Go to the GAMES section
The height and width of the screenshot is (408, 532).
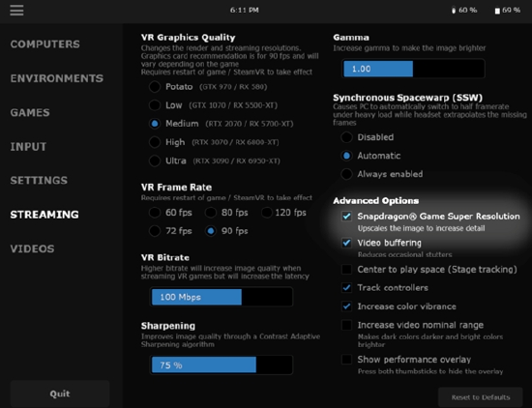pyautogui.click(x=30, y=112)
